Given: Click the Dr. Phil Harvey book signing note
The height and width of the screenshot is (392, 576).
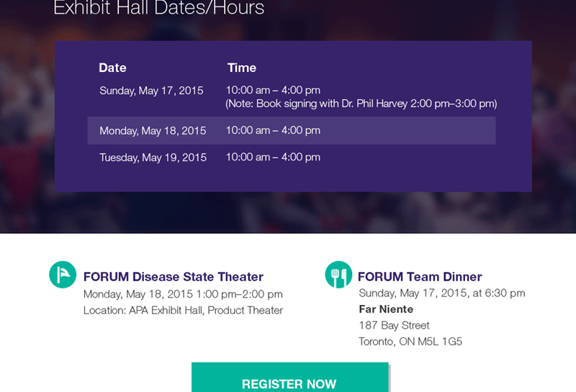Looking at the screenshot, I should click(x=361, y=104).
